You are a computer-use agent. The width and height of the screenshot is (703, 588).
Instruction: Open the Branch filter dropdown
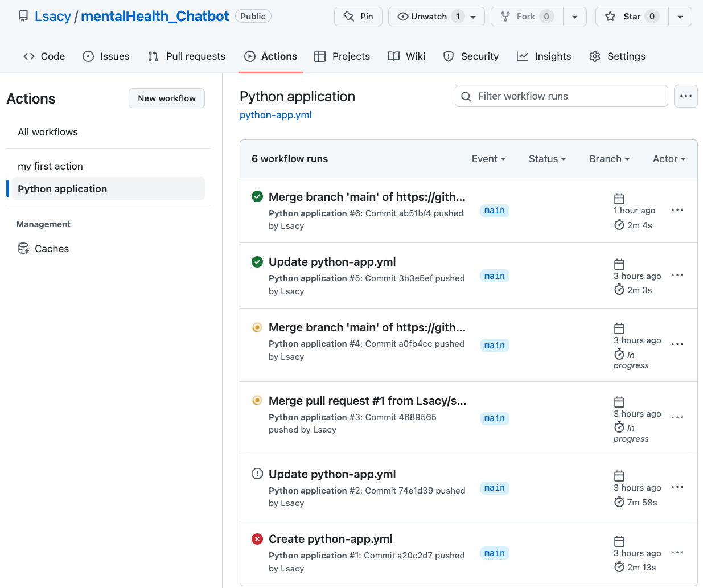[609, 159]
